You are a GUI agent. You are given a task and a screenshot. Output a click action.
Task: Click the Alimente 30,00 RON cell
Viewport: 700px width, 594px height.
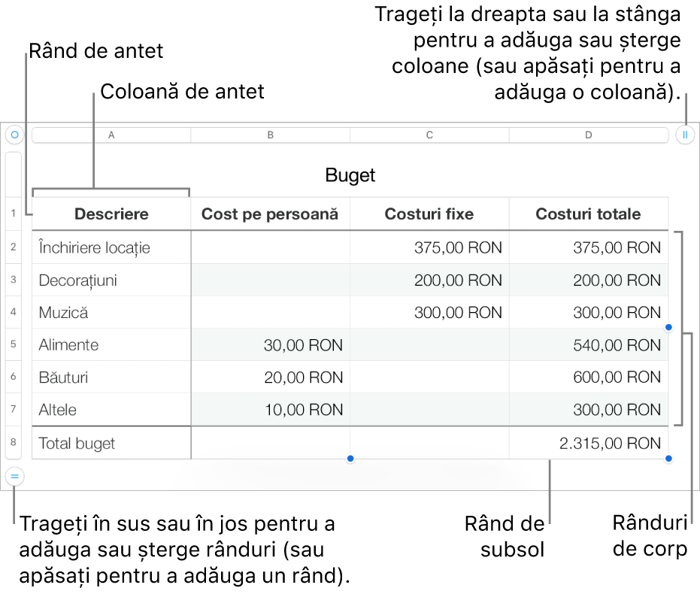(x=271, y=344)
